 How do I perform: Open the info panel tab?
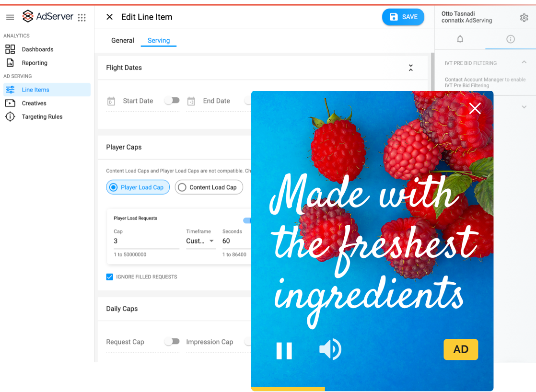click(511, 39)
